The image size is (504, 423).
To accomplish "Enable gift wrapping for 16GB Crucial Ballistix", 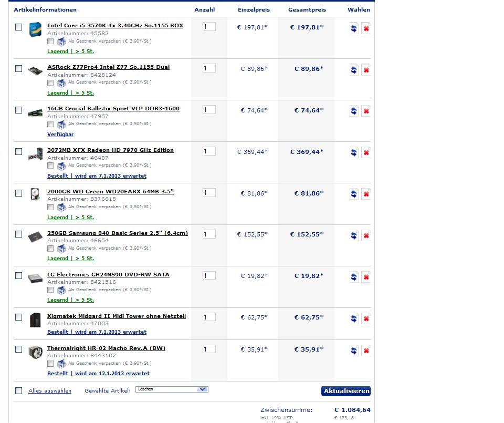I will pos(50,124).
